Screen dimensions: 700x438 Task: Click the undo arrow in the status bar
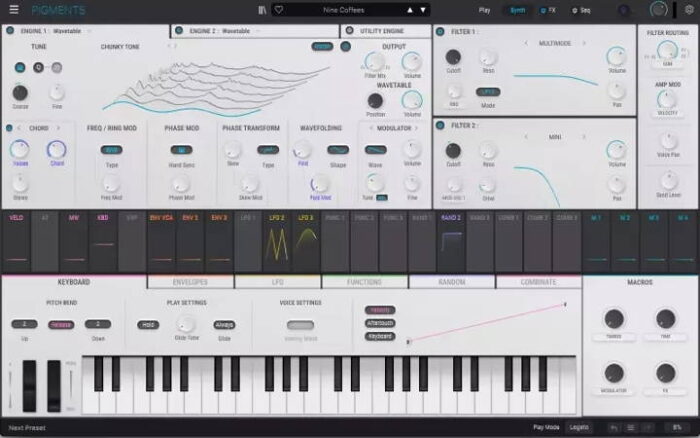tap(614, 427)
